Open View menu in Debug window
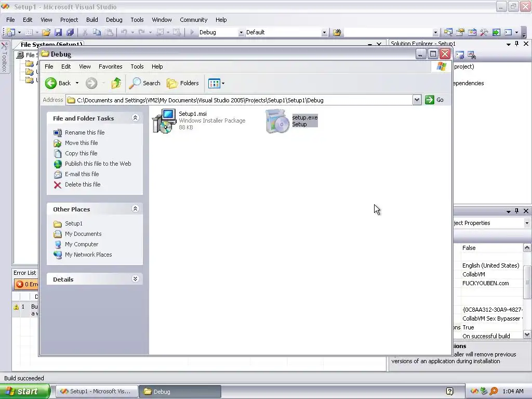The image size is (532, 399). tap(85, 66)
